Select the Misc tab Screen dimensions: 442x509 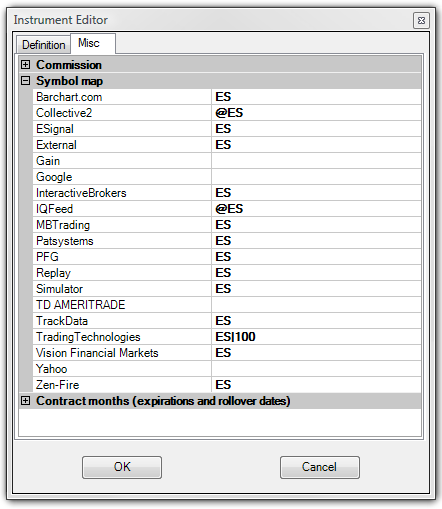point(93,43)
